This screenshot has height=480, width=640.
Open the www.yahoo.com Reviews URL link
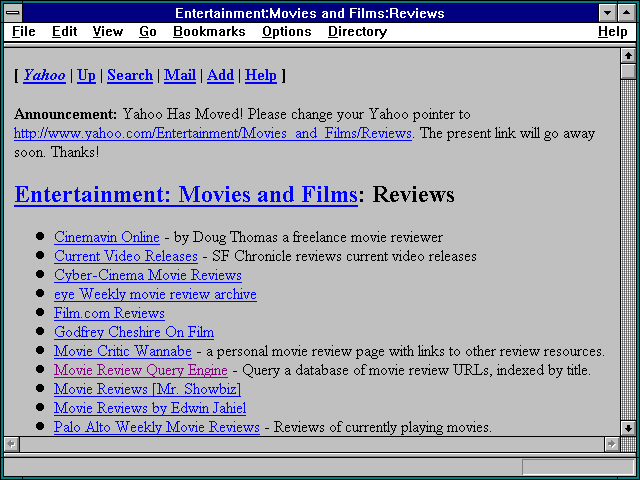point(213,133)
